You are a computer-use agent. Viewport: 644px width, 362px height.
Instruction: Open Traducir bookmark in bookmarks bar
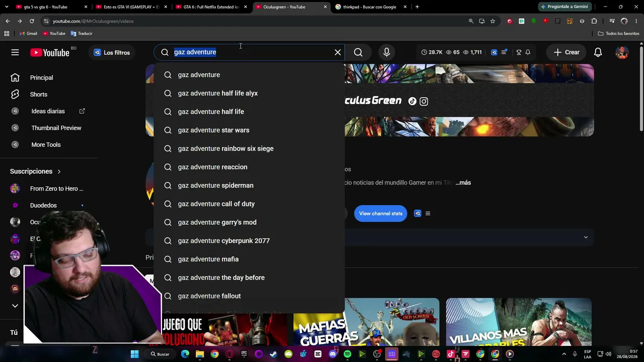[x=82, y=34]
